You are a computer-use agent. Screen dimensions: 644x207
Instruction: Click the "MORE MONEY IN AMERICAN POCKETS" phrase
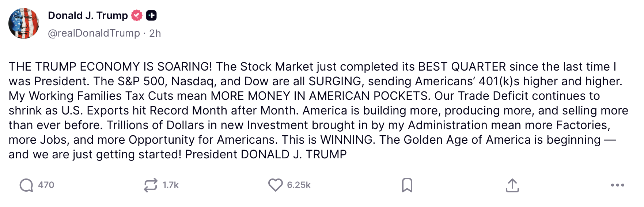[319, 96]
